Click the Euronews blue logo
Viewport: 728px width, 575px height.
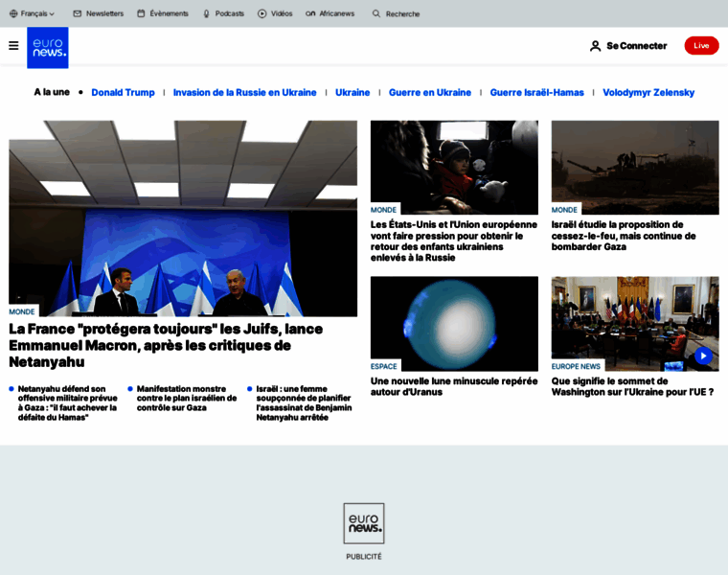[x=47, y=47]
